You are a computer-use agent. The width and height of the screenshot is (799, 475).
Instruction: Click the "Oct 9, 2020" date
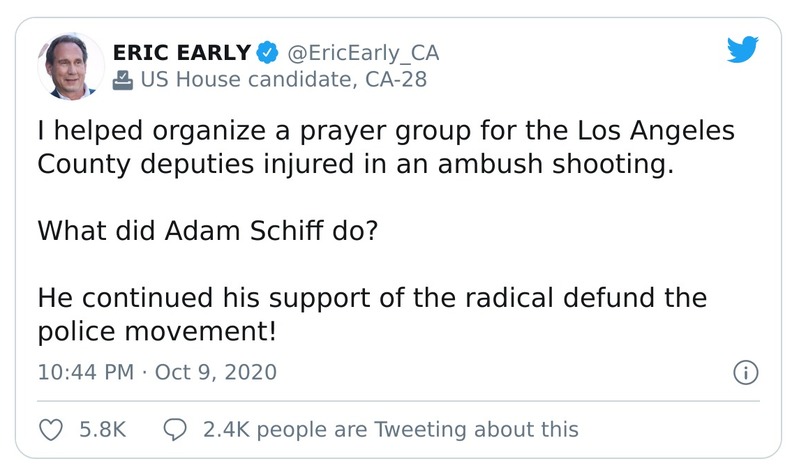[214, 372]
